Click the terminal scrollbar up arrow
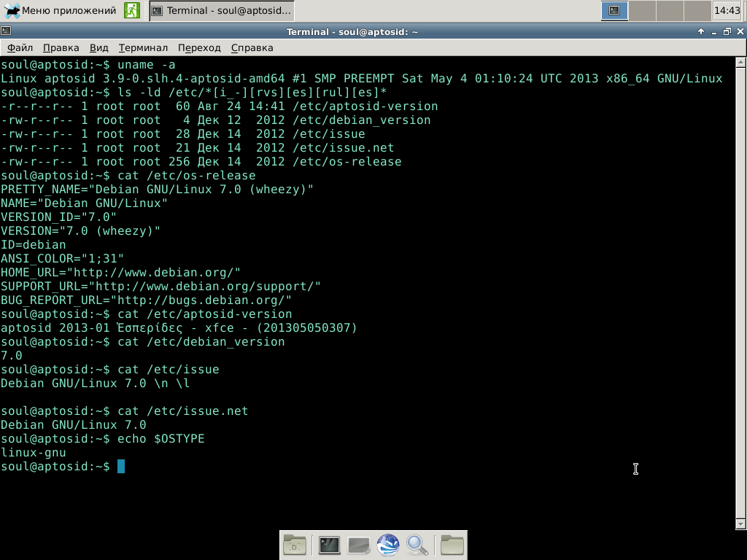 coord(741,61)
